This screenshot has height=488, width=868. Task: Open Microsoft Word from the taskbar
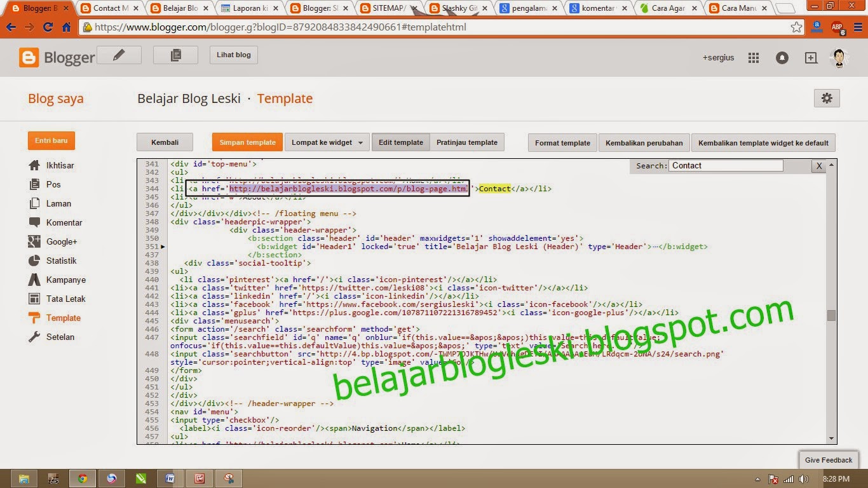(x=170, y=478)
